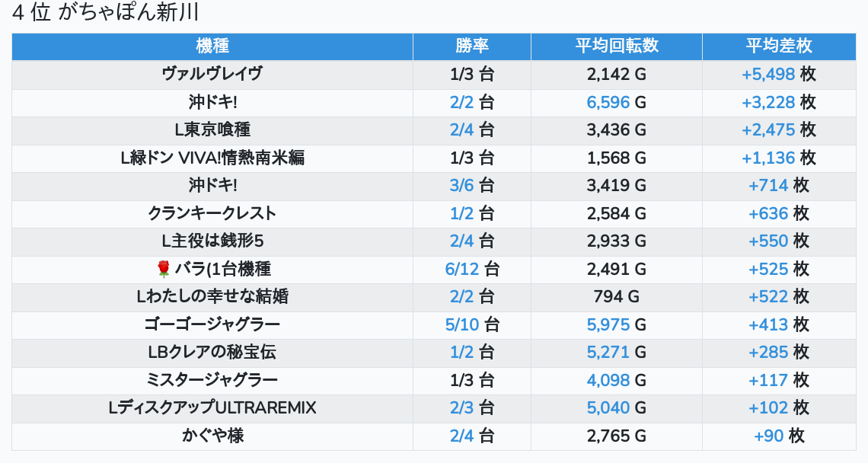Sort table by 機種 column header
The image size is (868, 463).
click(212, 46)
